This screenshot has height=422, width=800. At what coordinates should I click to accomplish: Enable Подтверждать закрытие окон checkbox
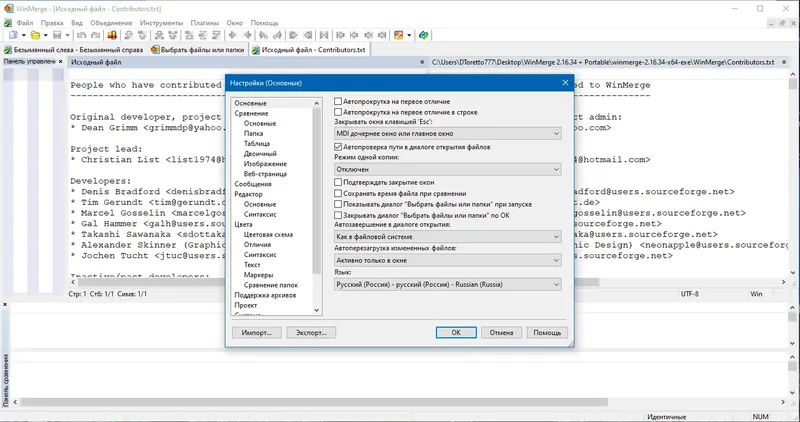[338, 182]
